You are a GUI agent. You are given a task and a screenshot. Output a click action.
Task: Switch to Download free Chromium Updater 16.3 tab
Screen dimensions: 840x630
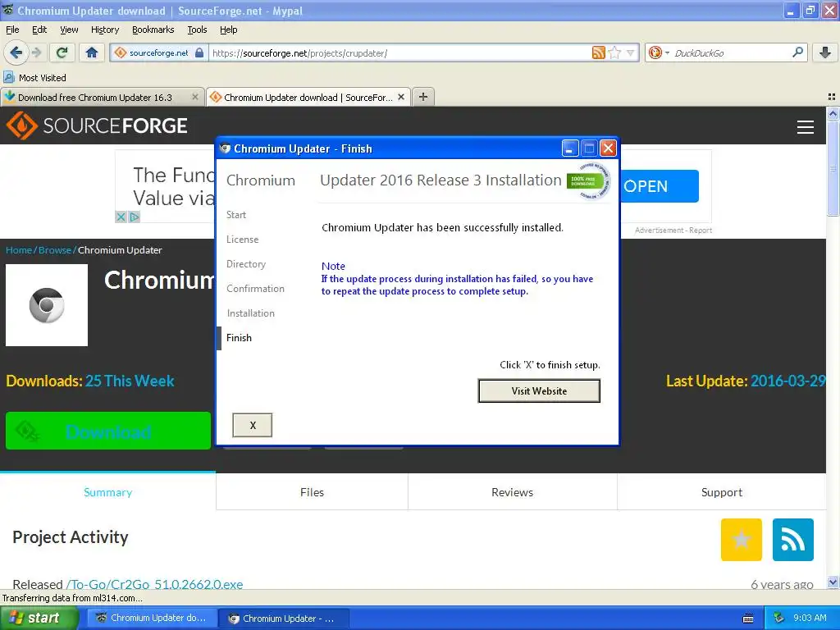coord(95,98)
